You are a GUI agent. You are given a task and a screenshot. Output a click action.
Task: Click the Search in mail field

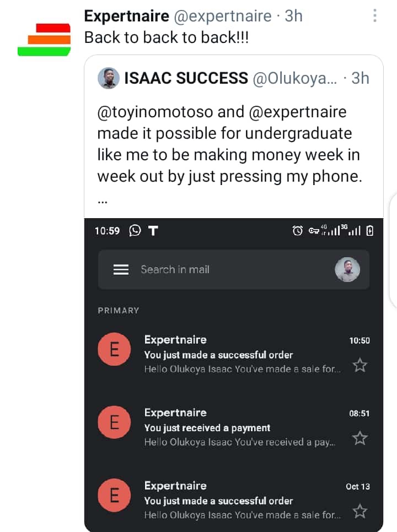[x=221, y=269]
